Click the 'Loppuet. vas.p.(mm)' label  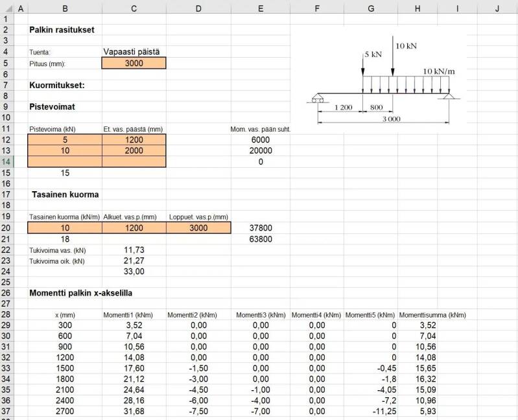point(198,217)
